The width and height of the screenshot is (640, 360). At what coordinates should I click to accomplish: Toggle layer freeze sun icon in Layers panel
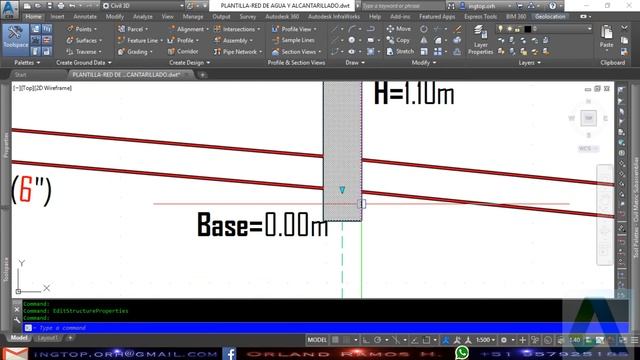coord(509,29)
